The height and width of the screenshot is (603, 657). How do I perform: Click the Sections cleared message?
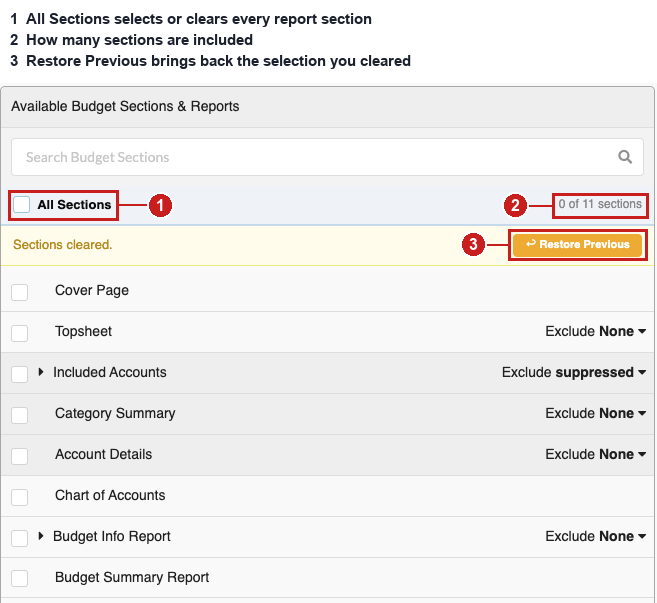pos(62,245)
